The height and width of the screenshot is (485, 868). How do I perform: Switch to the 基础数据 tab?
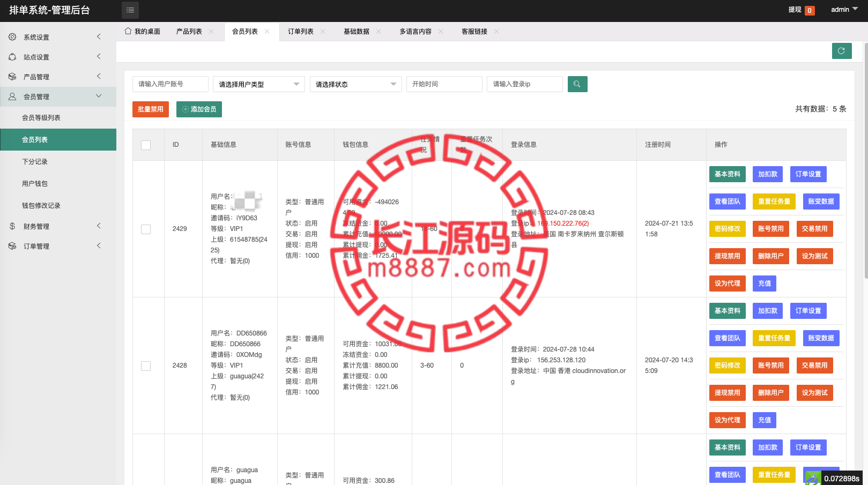(x=357, y=32)
